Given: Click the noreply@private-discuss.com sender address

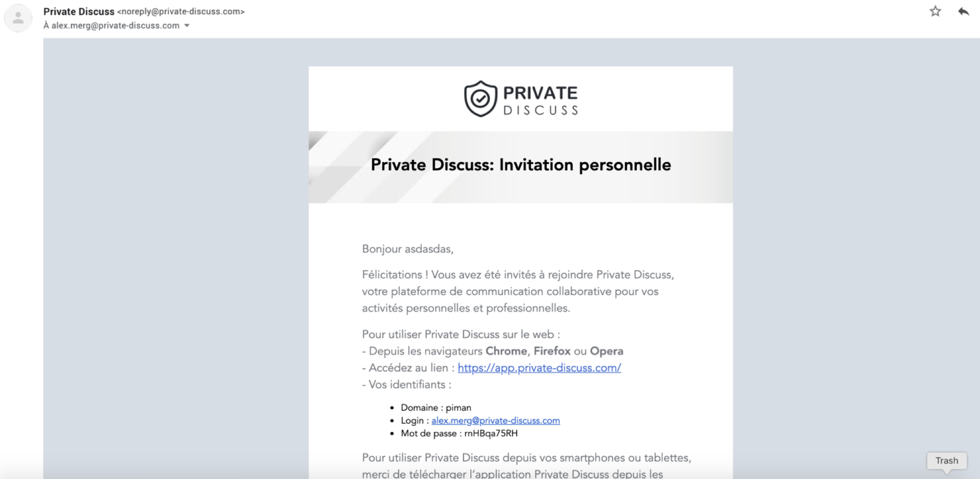Looking at the screenshot, I should click(x=181, y=11).
